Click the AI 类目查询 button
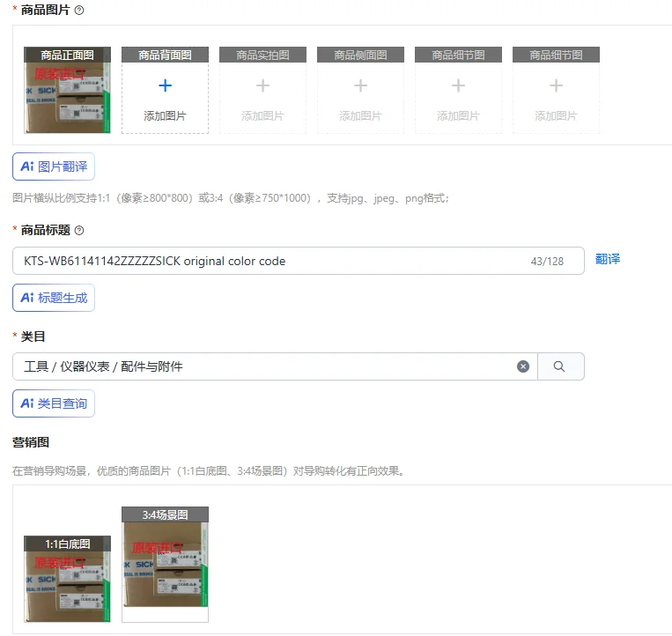This screenshot has height=636, width=672. pos(54,403)
